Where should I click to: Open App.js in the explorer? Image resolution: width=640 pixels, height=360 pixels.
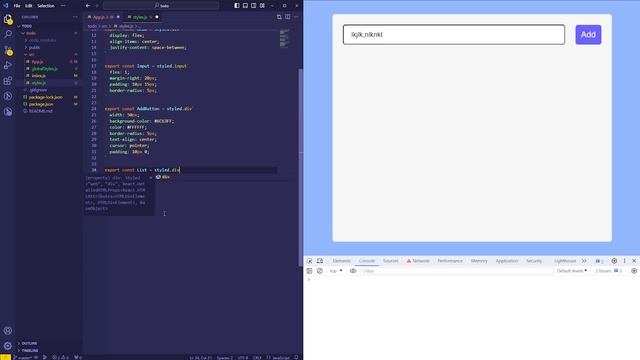38,62
